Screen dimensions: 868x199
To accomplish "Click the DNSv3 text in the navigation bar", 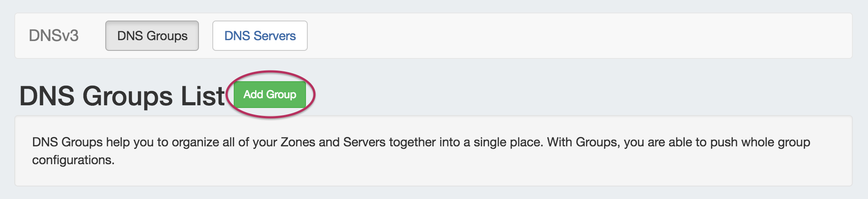I will (x=54, y=36).
